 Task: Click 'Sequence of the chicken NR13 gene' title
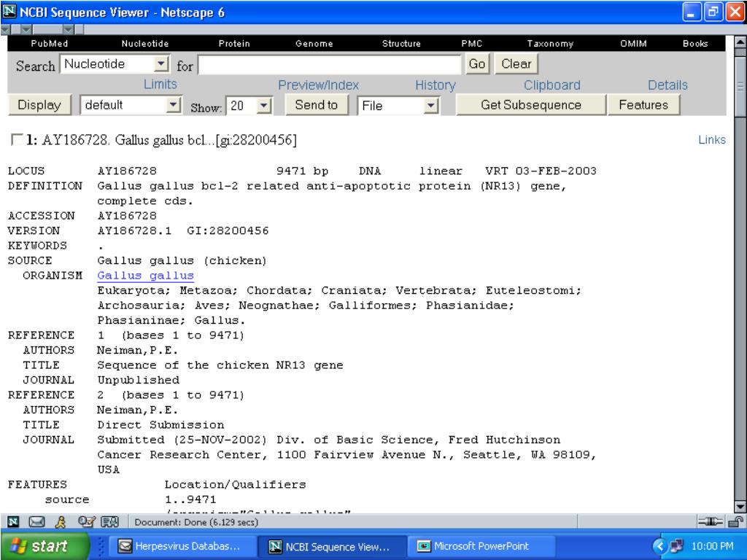[x=220, y=365]
